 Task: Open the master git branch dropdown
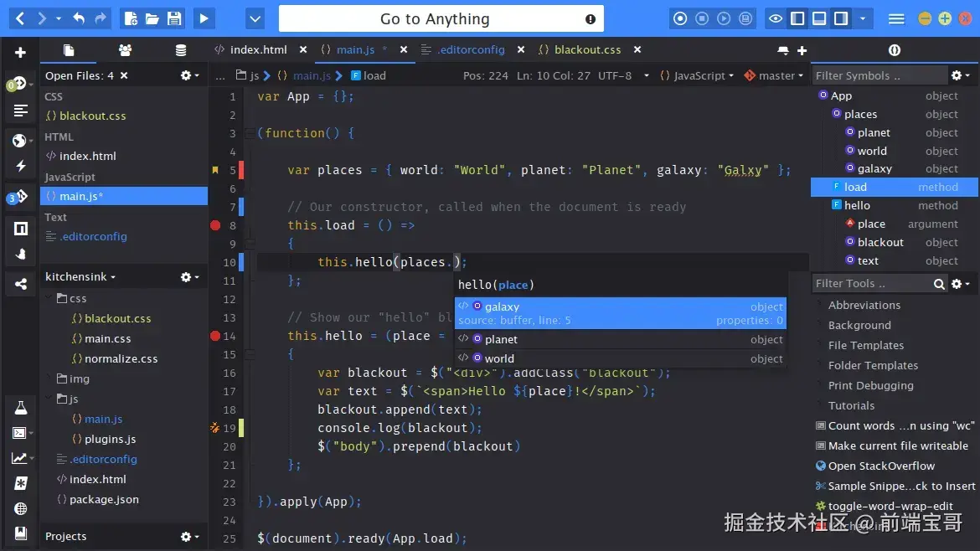tap(772, 75)
